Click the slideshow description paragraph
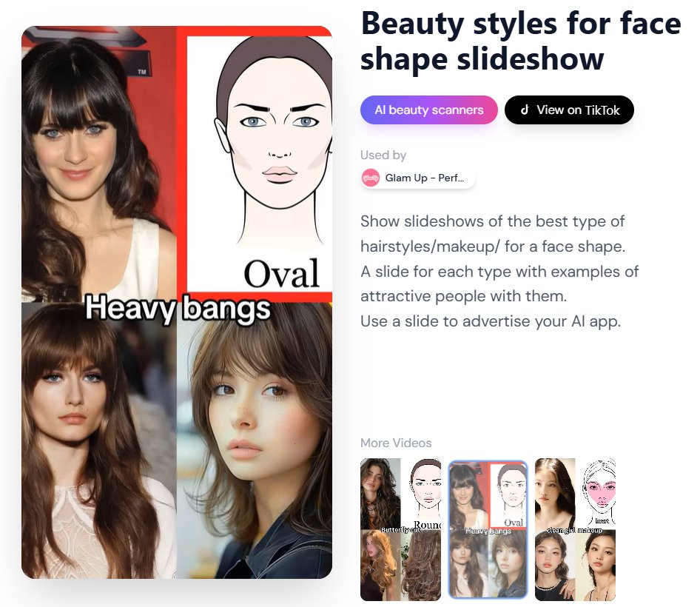 coord(499,271)
